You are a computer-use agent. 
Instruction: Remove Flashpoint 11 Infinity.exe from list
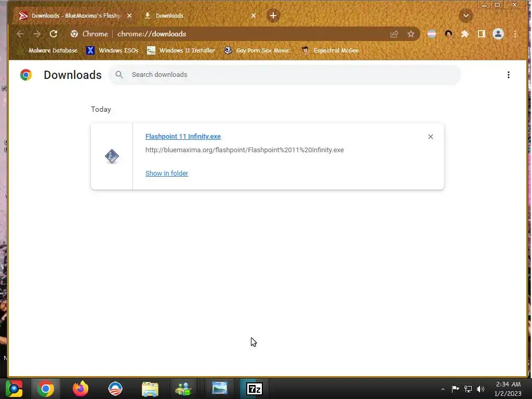[x=431, y=137]
